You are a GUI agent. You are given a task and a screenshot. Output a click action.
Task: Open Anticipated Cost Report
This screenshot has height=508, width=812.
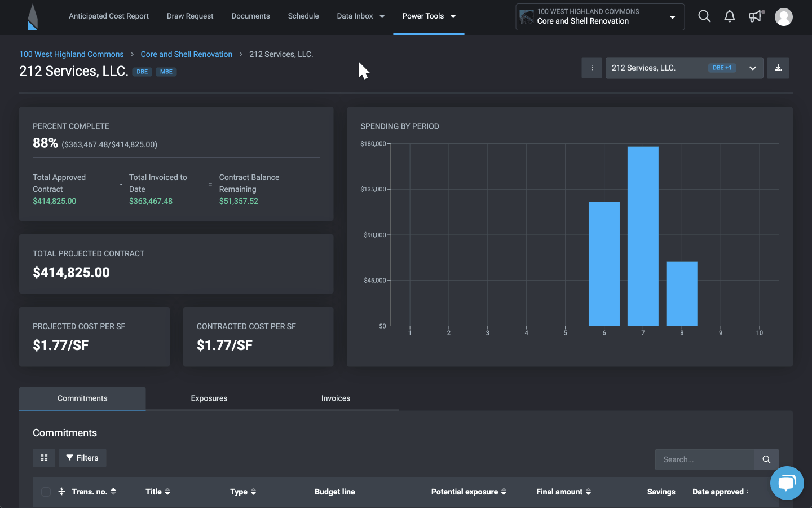coord(109,16)
